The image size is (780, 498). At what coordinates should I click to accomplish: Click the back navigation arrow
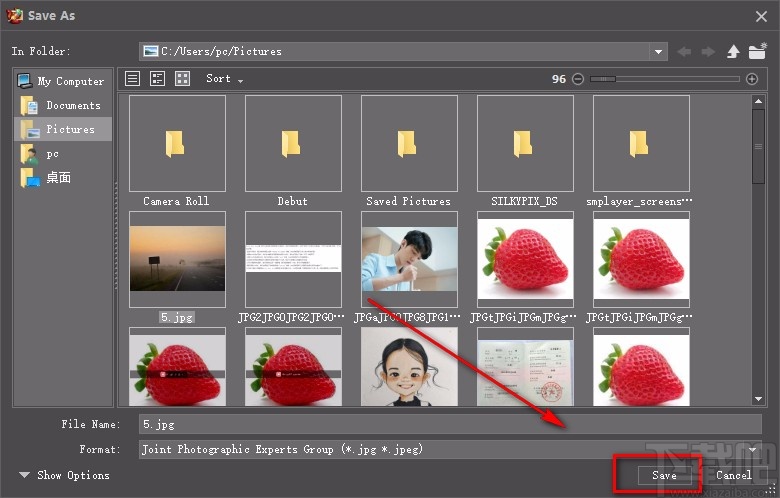[684, 51]
